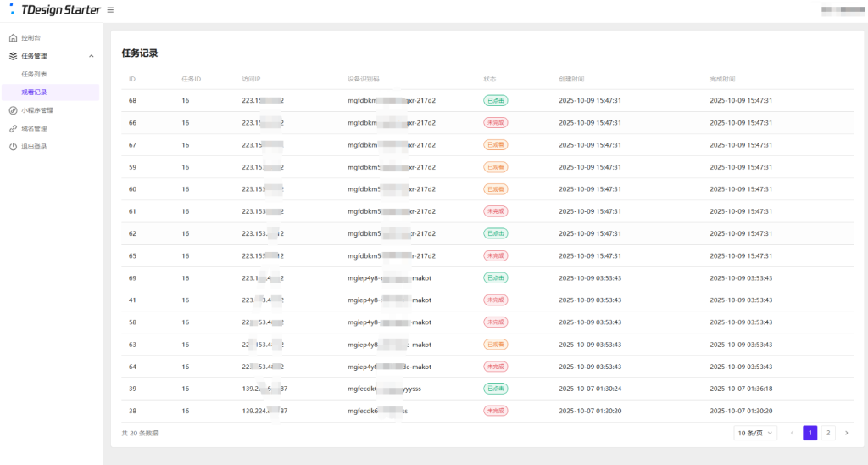Viewport: 868px width, 465px height.
Task: Click the 未完成 status tag in row 38
Action: tap(495, 411)
